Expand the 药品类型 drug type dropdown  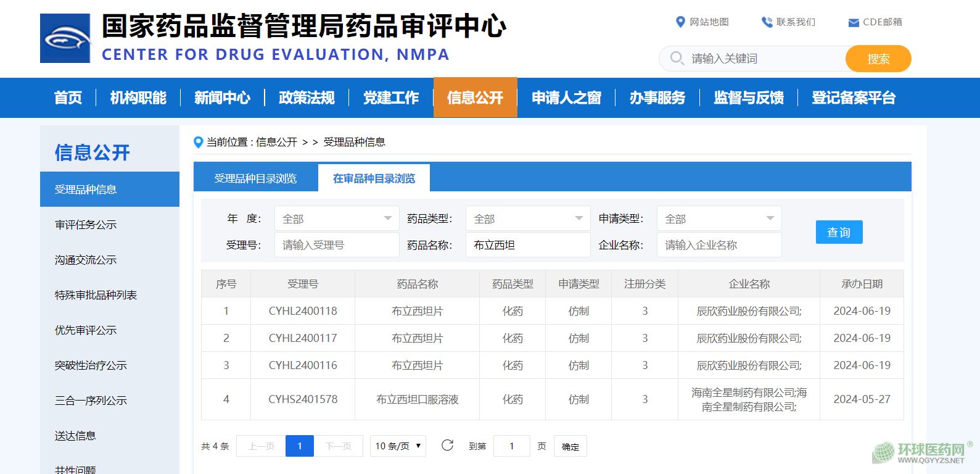point(528,218)
